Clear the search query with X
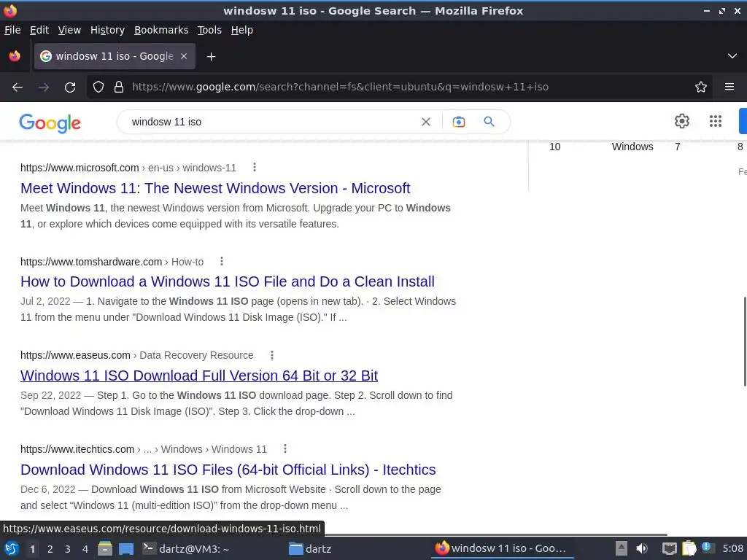The height and width of the screenshot is (560, 747). pyautogui.click(x=426, y=122)
